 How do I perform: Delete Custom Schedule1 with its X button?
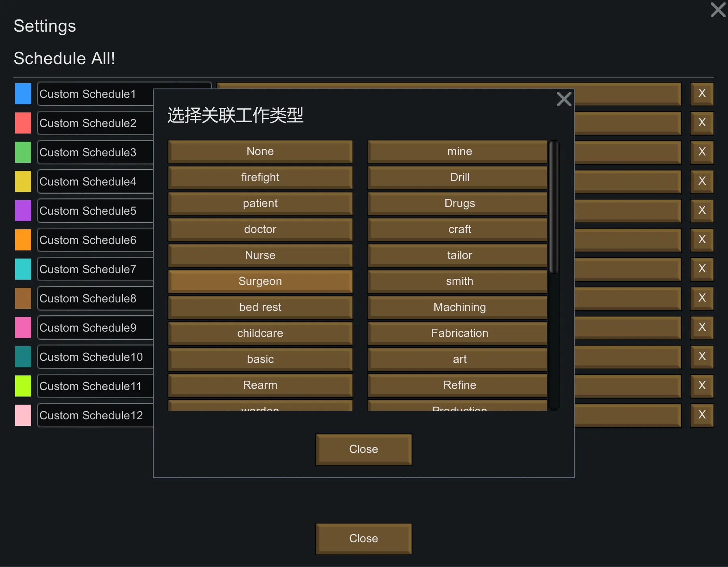click(702, 94)
